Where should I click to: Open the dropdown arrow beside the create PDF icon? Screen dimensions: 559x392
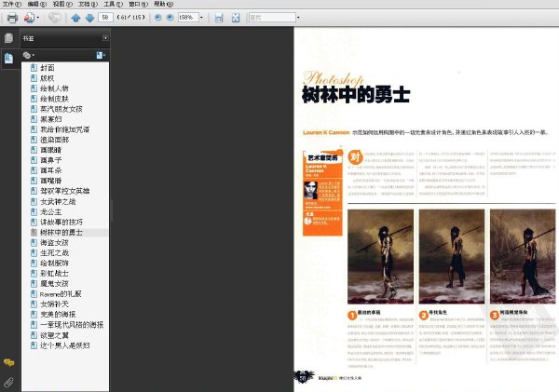[38, 18]
